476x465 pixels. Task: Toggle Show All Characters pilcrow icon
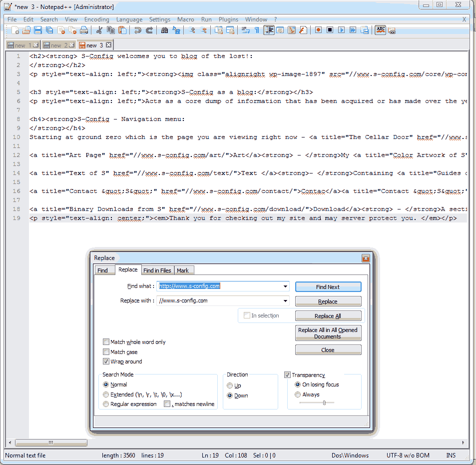(257, 30)
